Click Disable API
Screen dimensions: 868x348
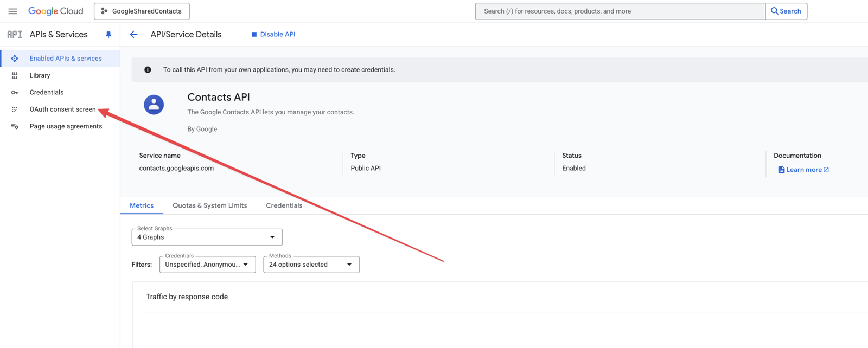(273, 34)
